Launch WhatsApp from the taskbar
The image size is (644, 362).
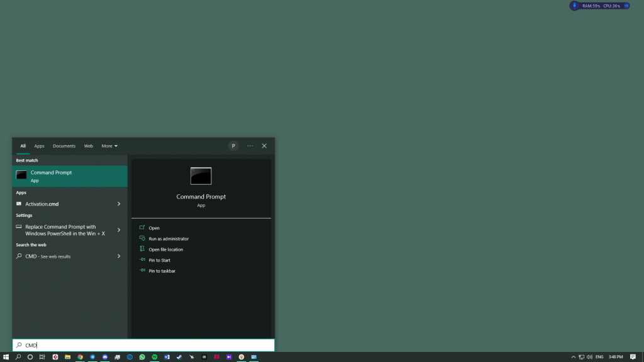pyautogui.click(x=142, y=356)
